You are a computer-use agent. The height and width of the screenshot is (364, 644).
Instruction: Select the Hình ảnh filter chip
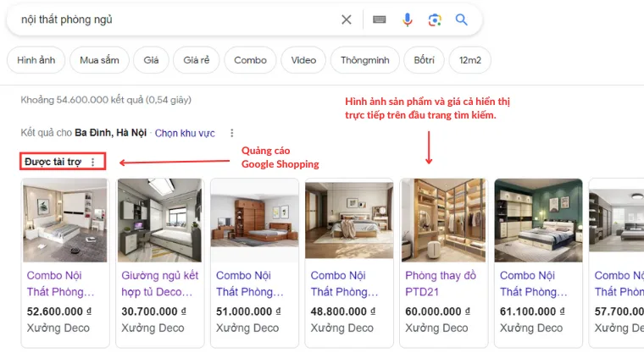[36, 60]
